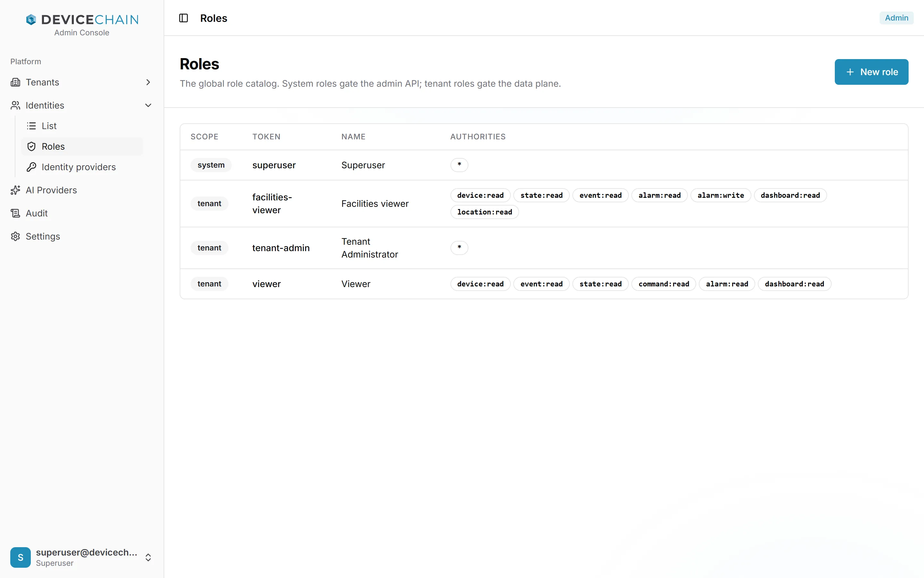924x578 pixels.
Task: Click the command:read authority chip
Action: click(663, 284)
